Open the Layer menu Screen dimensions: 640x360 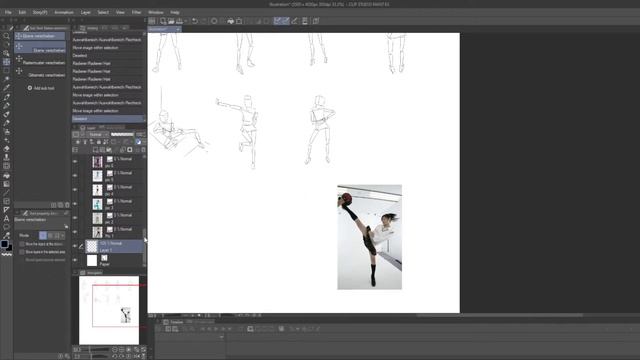(86, 12)
